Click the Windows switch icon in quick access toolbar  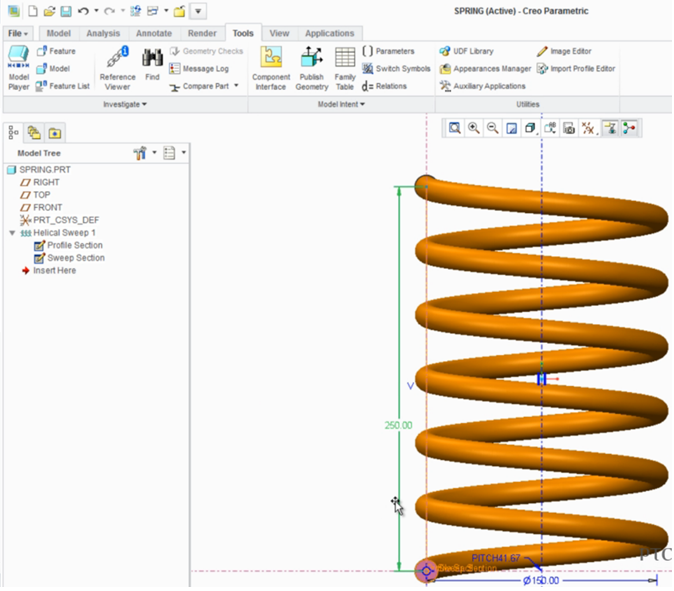click(x=153, y=11)
